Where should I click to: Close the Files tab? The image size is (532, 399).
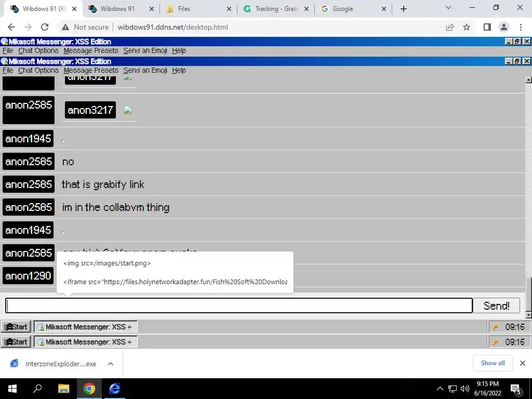coord(229,9)
